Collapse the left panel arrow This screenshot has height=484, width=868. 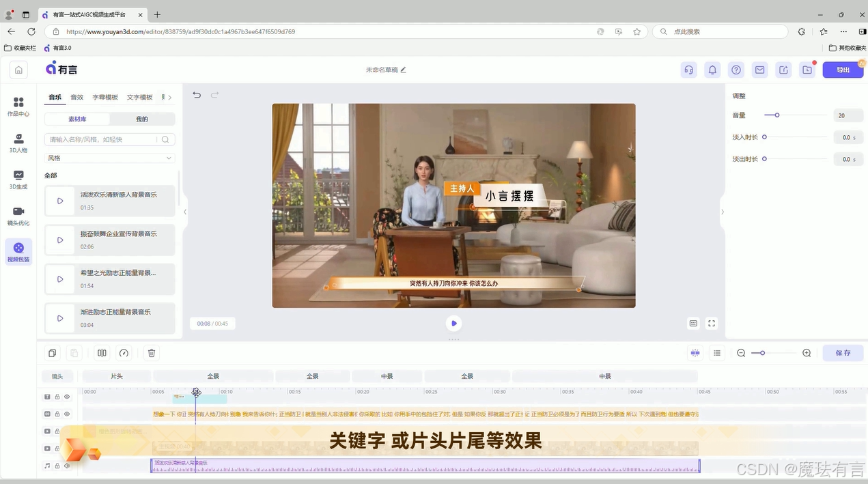185,212
